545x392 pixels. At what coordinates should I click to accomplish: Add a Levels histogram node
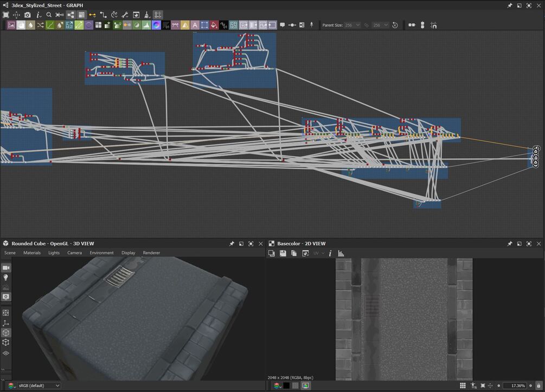click(x=146, y=25)
